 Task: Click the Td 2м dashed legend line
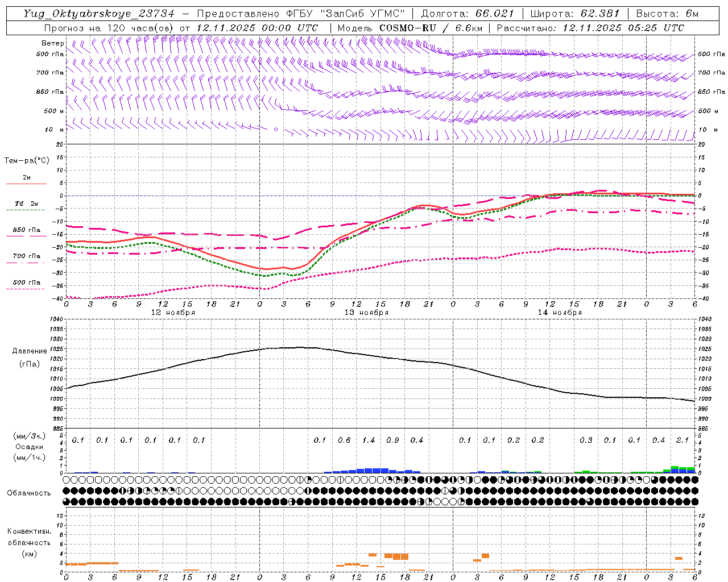(25, 210)
